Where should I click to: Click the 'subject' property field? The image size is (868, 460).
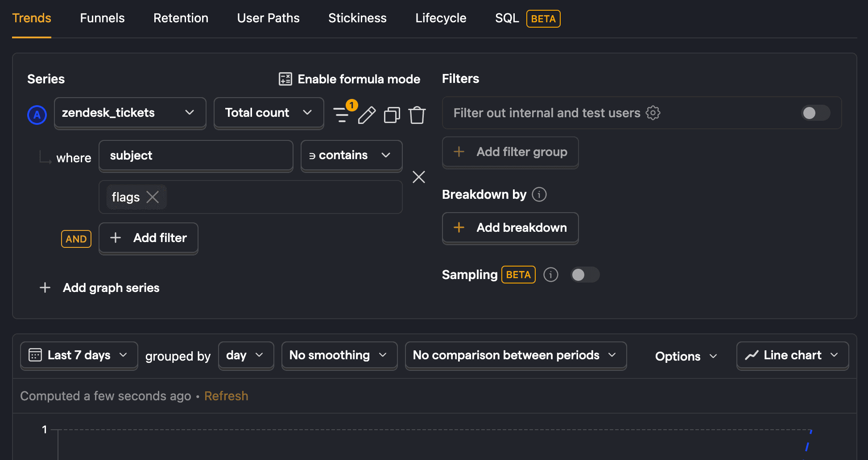(196, 156)
